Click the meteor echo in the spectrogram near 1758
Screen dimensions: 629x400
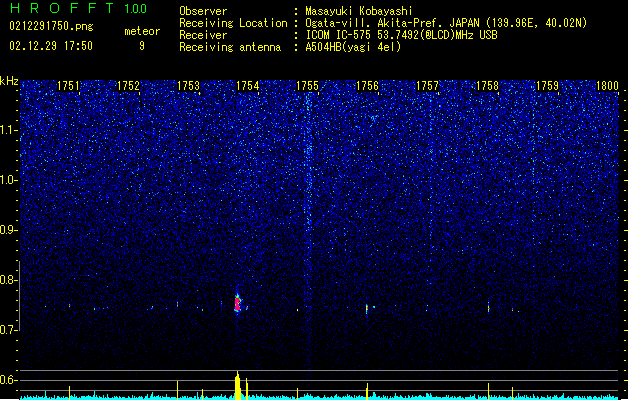pos(488,307)
